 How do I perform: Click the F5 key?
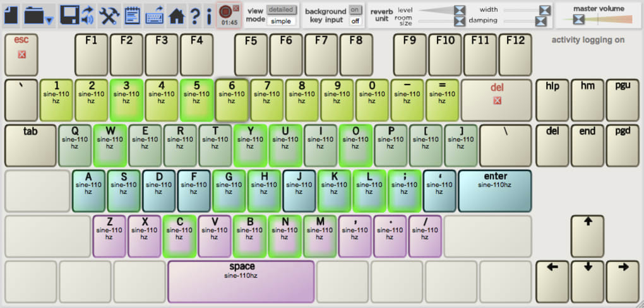click(x=251, y=55)
